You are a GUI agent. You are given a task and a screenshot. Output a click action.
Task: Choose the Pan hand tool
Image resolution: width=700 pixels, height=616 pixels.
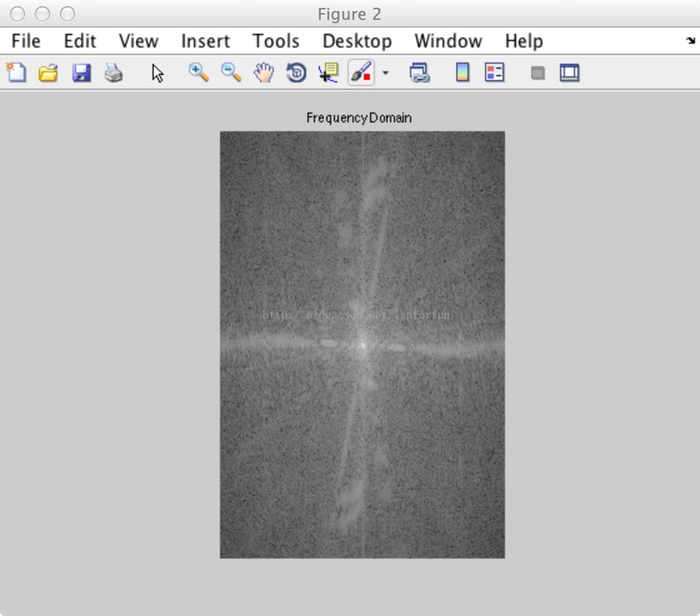pos(264,72)
